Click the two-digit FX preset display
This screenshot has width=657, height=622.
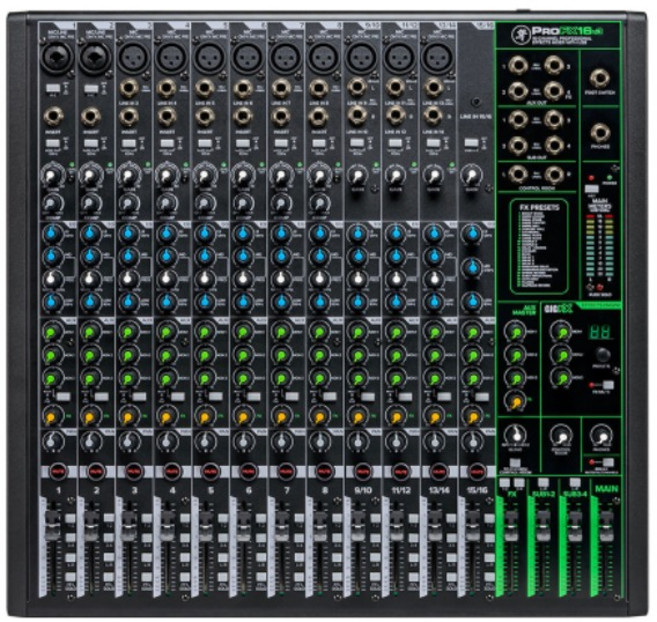pos(600,332)
